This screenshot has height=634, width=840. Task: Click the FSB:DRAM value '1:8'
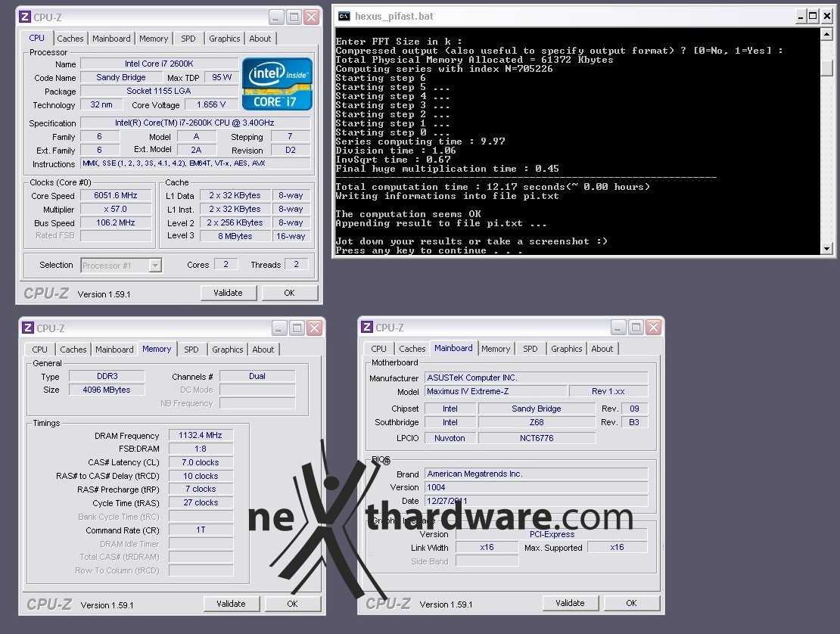pyautogui.click(x=201, y=449)
